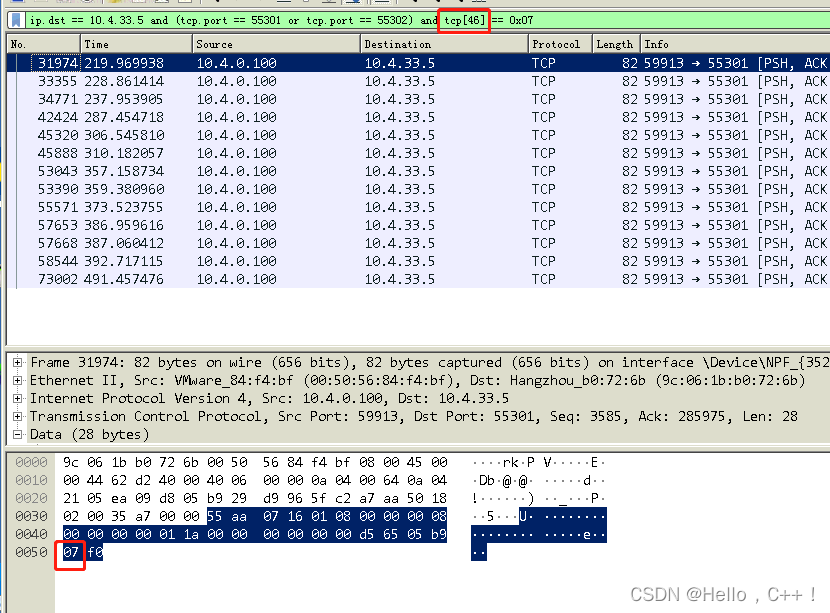Sort packets by the Destination column
830x613 pixels.
[x=444, y=44]
